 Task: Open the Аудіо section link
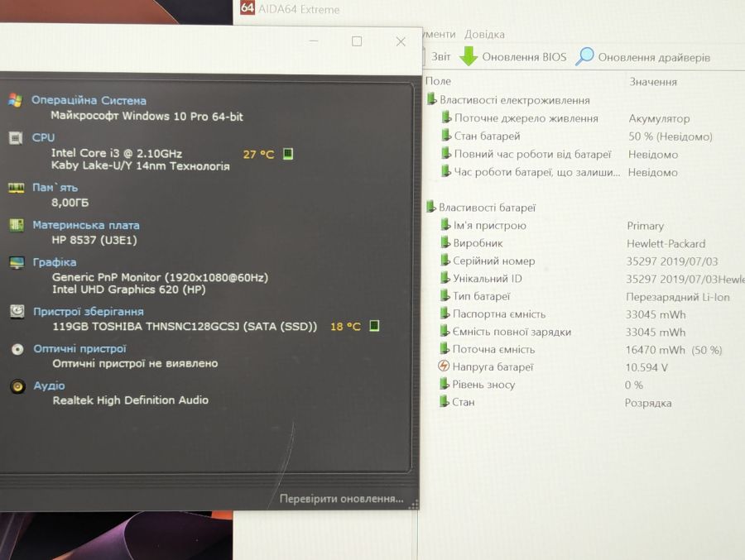pos(50,385)
